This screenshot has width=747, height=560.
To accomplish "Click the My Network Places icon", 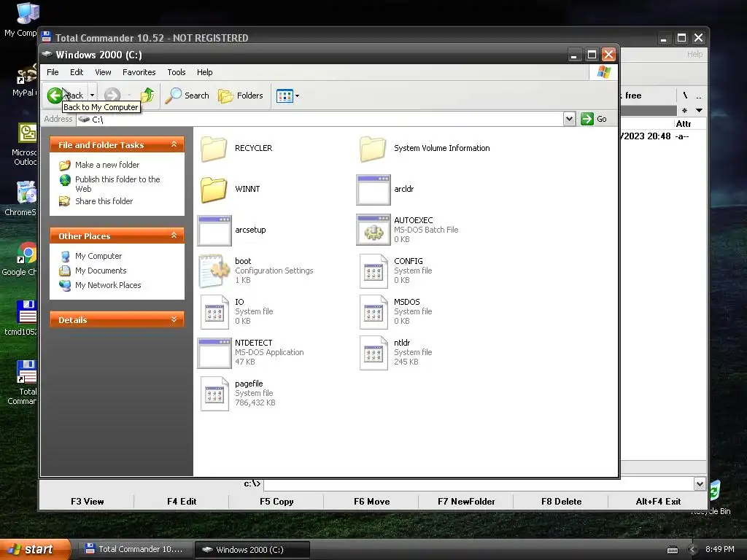I will coord(65,285).
